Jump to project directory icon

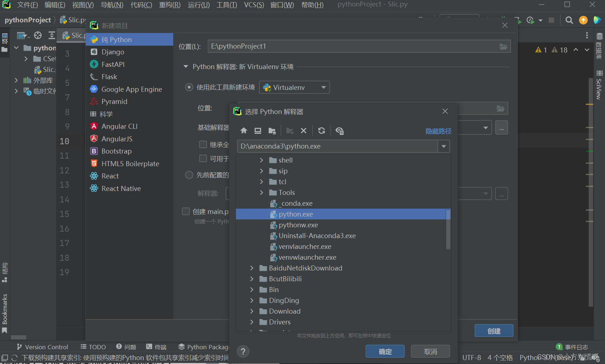(272, 131)
